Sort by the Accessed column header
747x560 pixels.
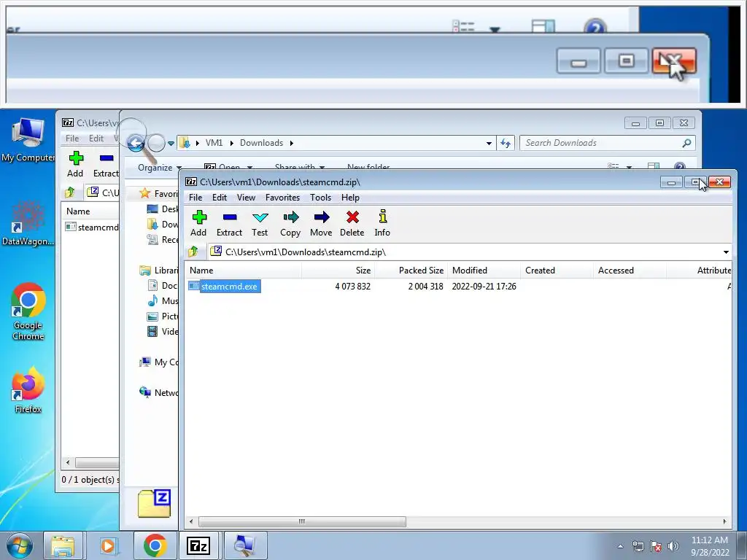(630, 271)
